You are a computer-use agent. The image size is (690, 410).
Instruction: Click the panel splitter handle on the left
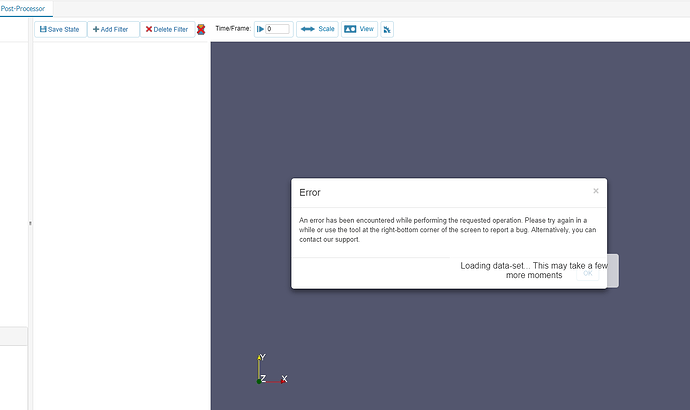click(30, 223)
